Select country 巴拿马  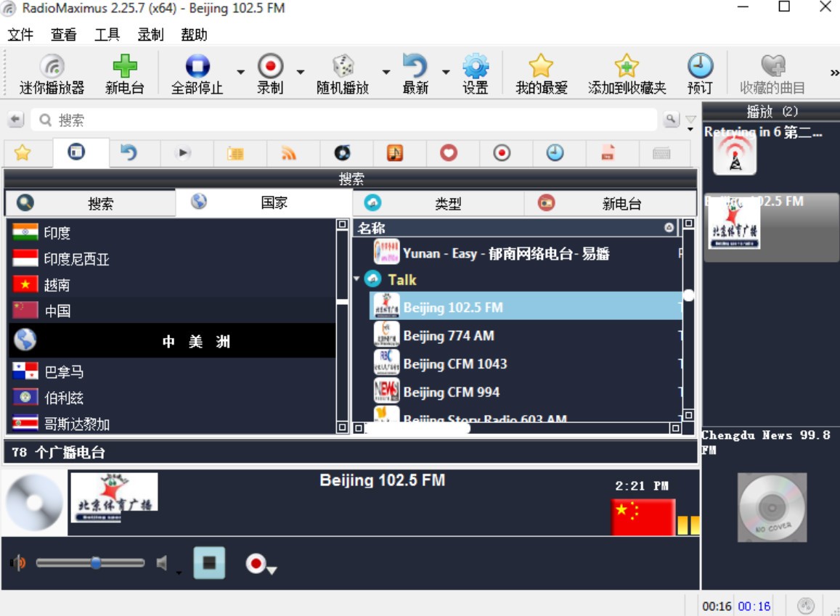[x=171, y=371]
